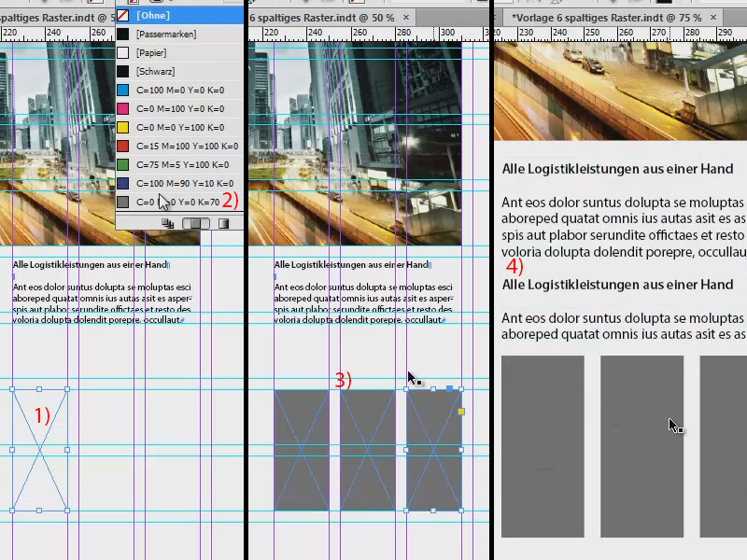The width and height of the screenshot is (747, 560).
Task: Select the cyan C=100 M=0 Y=0 K=0 swatch
Action: (x=168, y=90)
